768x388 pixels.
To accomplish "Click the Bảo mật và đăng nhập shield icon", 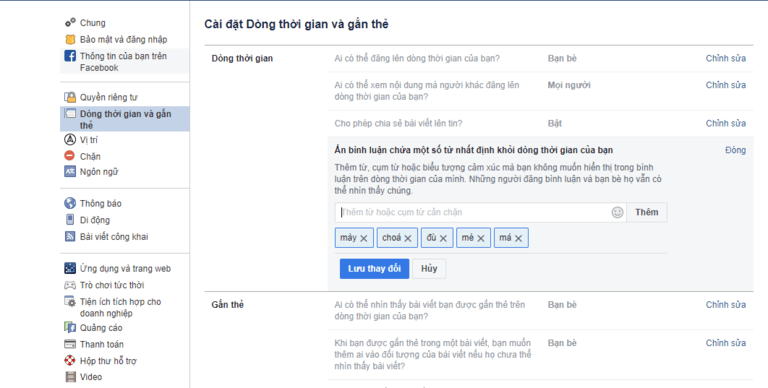I will [70, 39].
